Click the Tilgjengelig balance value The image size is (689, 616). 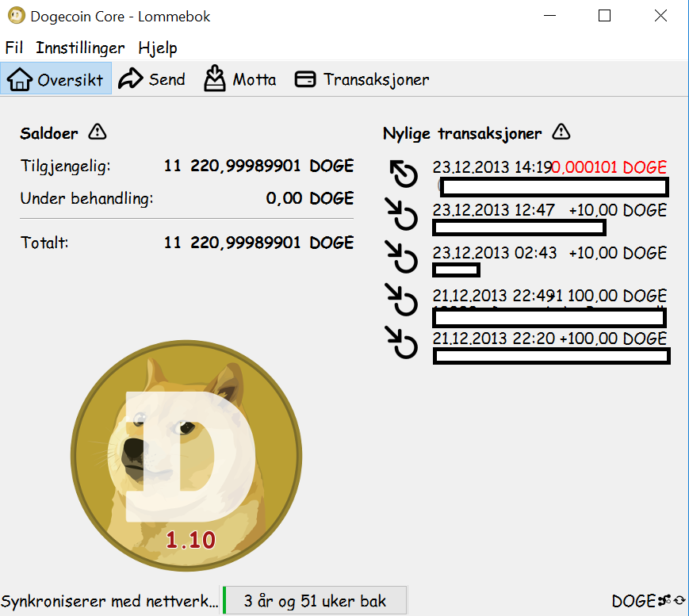258,166
